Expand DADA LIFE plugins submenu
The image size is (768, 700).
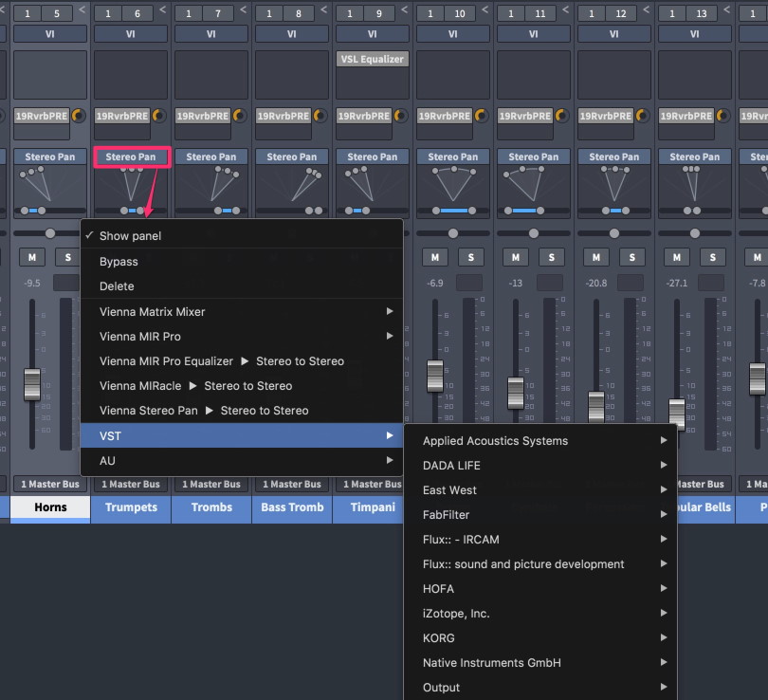(540, 466)
